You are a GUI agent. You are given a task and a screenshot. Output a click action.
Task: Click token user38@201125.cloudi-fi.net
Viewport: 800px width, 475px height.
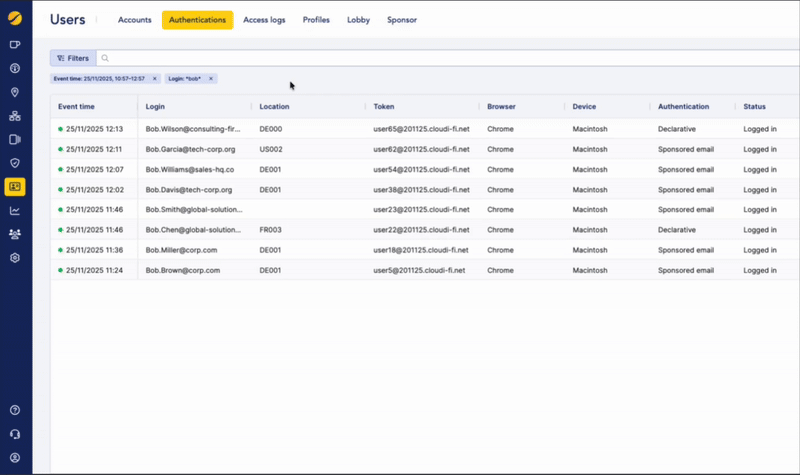point(421,190)
